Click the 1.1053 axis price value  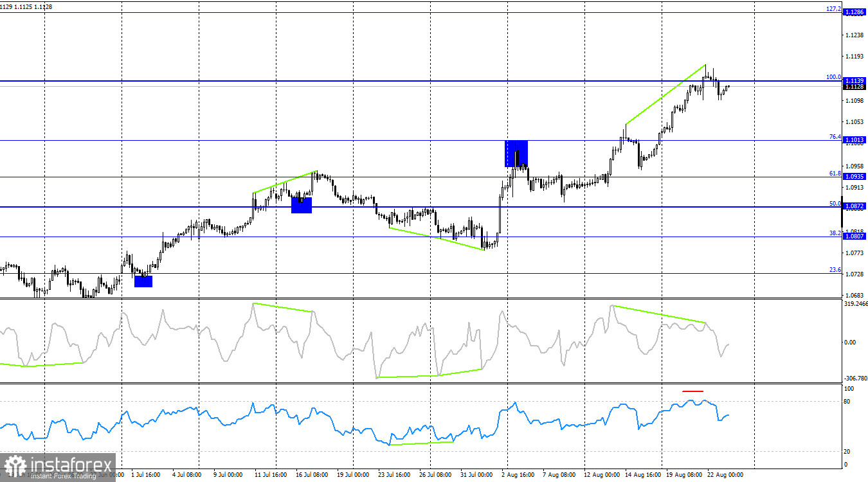(x=856, y=122)
